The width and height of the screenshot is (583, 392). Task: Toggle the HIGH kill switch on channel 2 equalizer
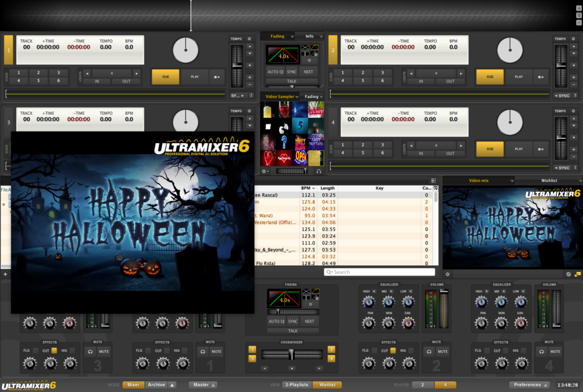pos(374,291)
